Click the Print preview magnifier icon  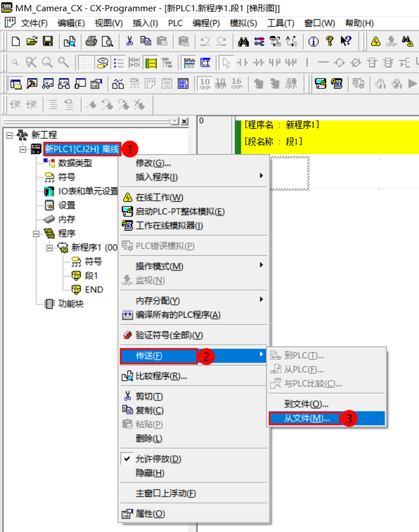click(107, 42)
